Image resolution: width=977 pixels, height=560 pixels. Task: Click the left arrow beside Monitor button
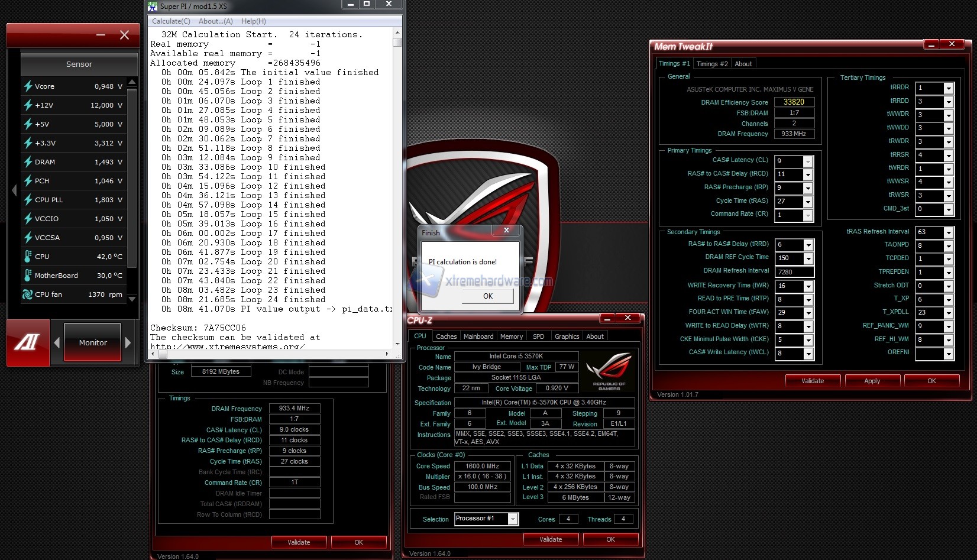point(57,342)
